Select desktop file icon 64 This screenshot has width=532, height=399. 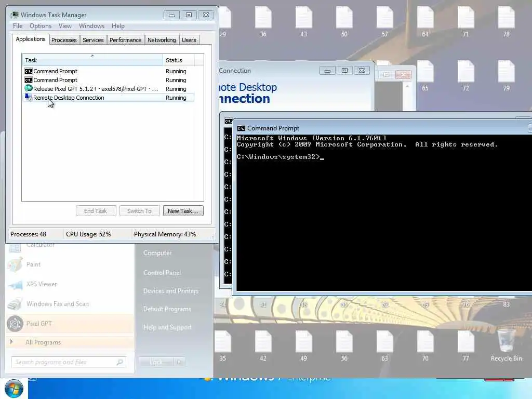pyautogui.click(x=425, y=18)
